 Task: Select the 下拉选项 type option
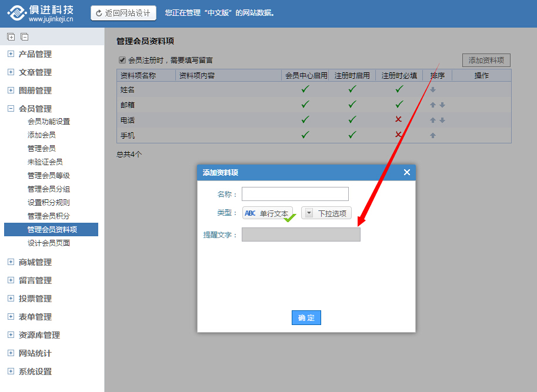[326, 213]
